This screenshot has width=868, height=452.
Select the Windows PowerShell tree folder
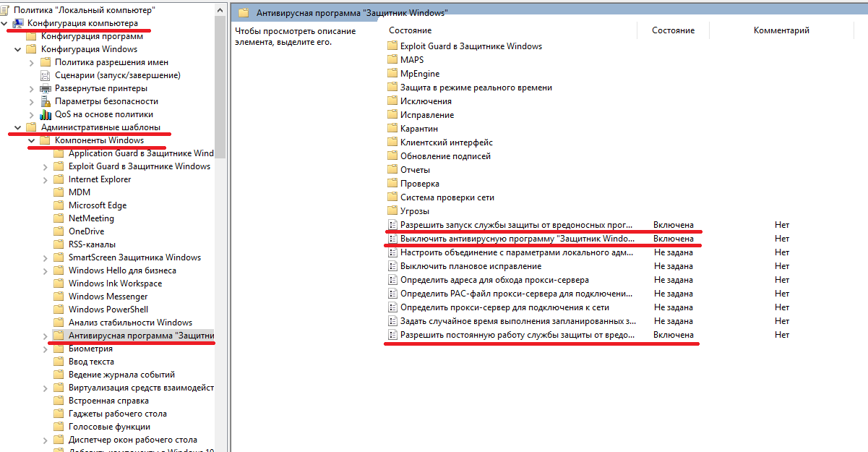point(108,310)
